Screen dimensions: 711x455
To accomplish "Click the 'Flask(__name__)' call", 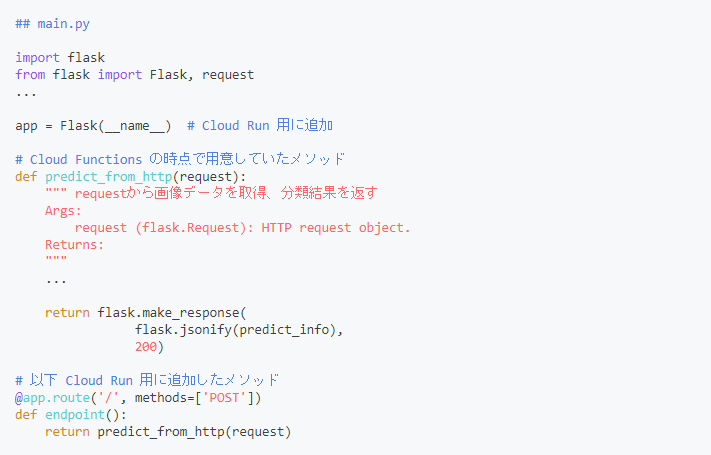I will [115, 126].
